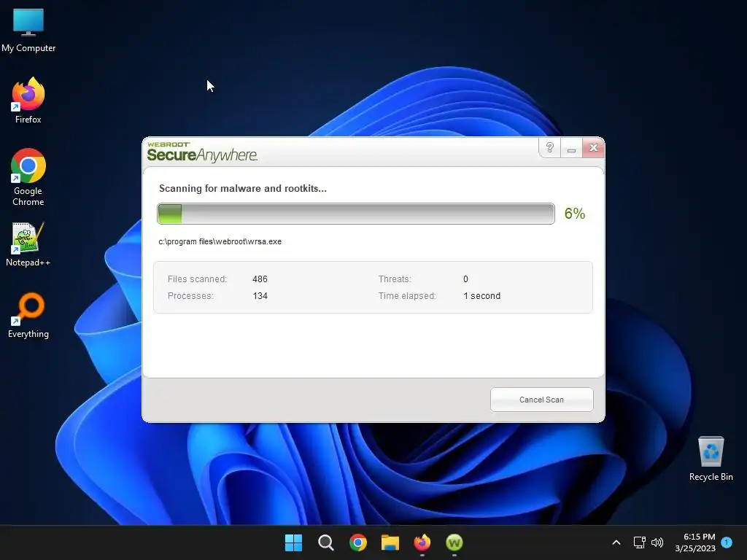Open the volume speaker tray icon
This screenshot has height=560, width=747.
[x=657, y=542]
